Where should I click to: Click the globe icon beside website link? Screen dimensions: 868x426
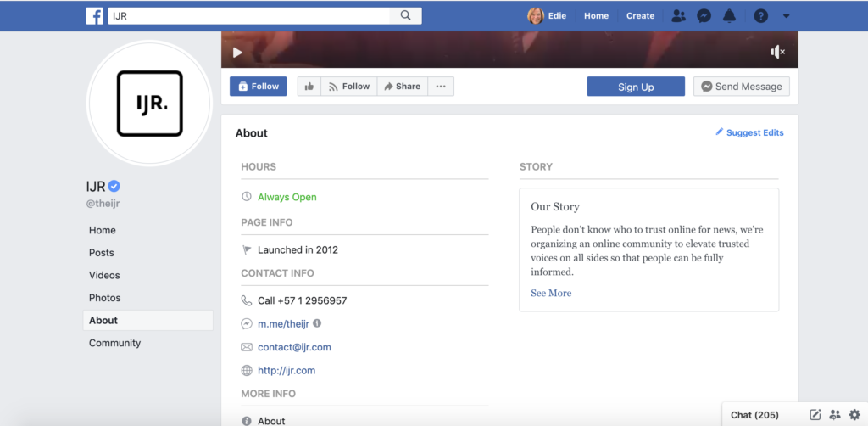[x=247, y=371]
